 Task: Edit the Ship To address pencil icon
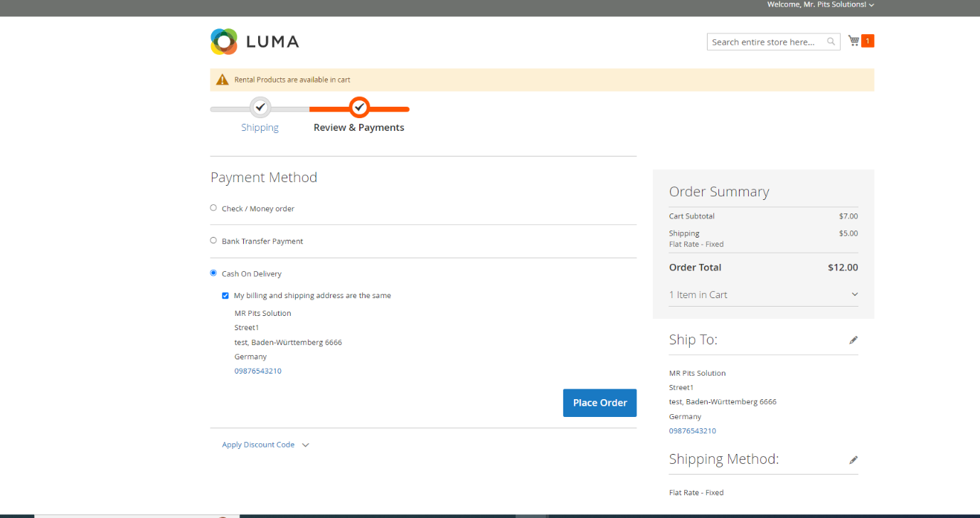[853, 340]
